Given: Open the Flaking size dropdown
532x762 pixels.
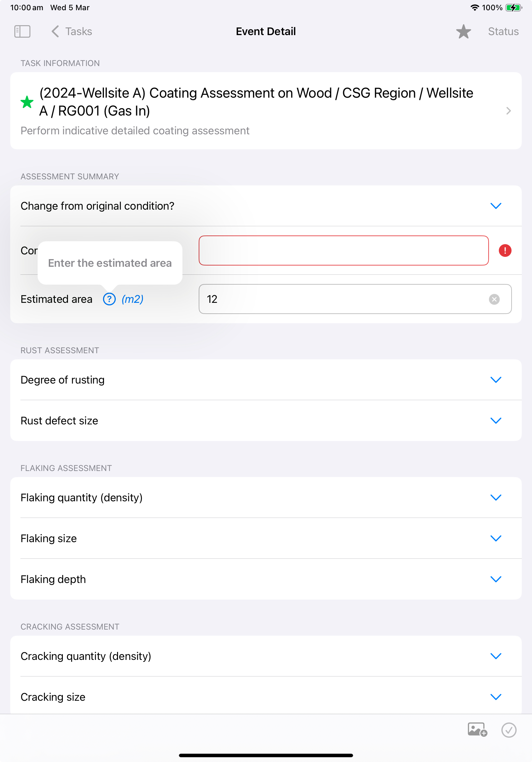Looking at the screenshot, I should click(266, 538).
